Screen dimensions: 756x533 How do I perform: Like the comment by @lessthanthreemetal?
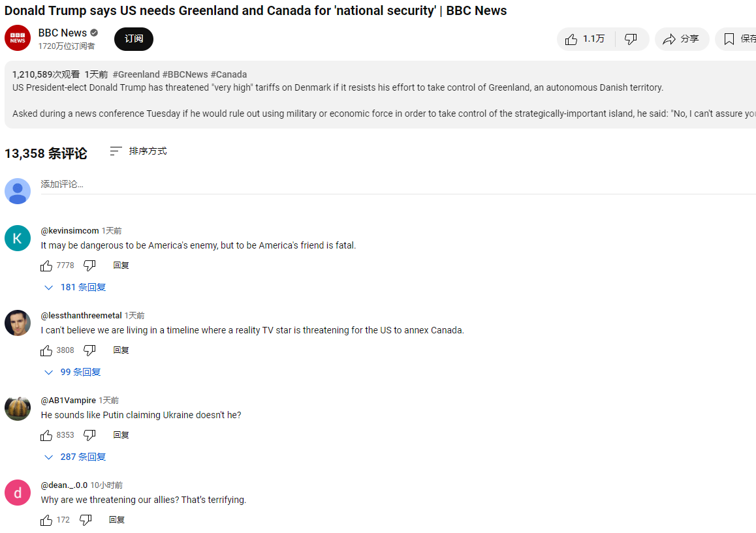[46, 350]
